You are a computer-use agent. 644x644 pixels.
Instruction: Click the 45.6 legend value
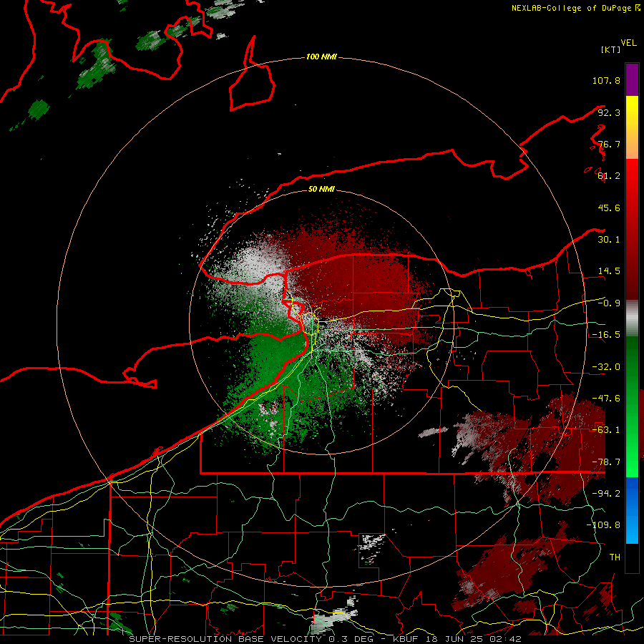pos(609,208)
